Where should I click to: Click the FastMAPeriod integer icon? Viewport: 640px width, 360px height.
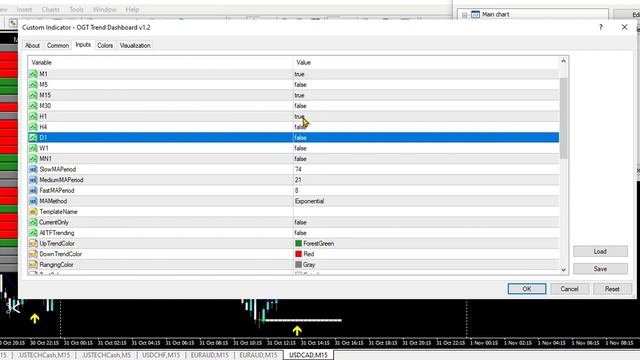coord(33,191)
